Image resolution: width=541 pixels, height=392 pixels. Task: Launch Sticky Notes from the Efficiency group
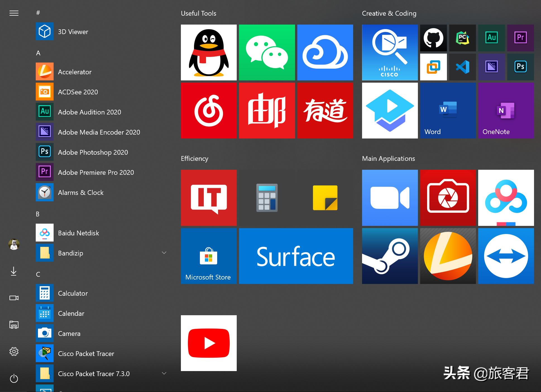[325, 198]
